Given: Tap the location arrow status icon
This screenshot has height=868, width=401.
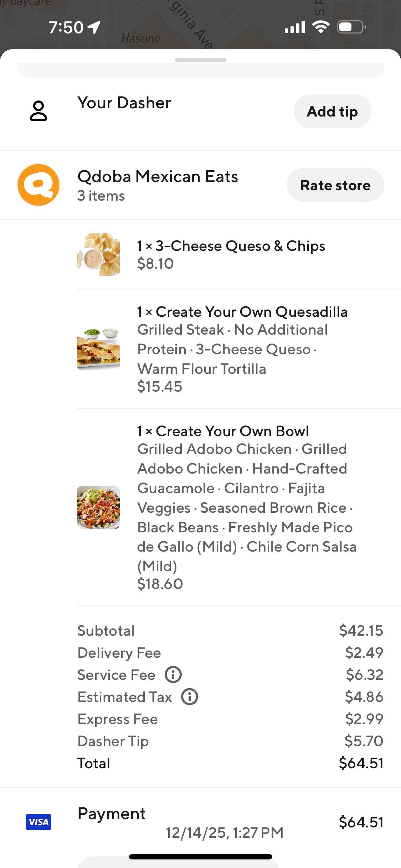Looking at the screenshot, I should (x=94, y=27).
